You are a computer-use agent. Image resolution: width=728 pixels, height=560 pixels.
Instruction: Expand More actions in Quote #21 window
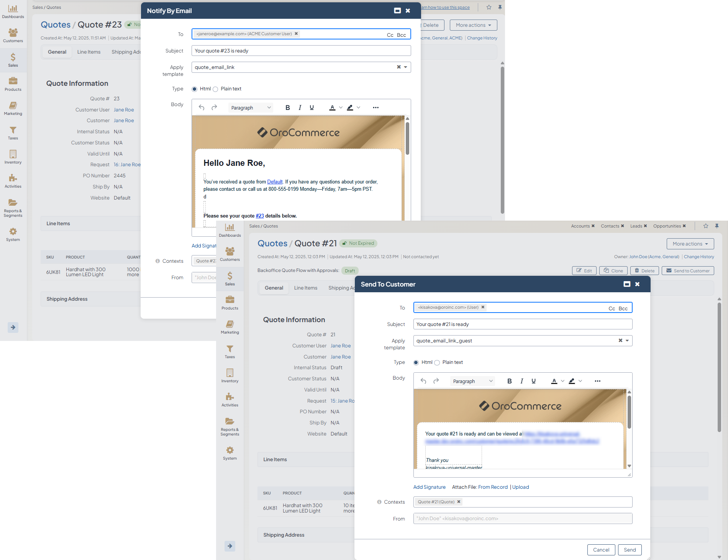(x=690, y=244)
